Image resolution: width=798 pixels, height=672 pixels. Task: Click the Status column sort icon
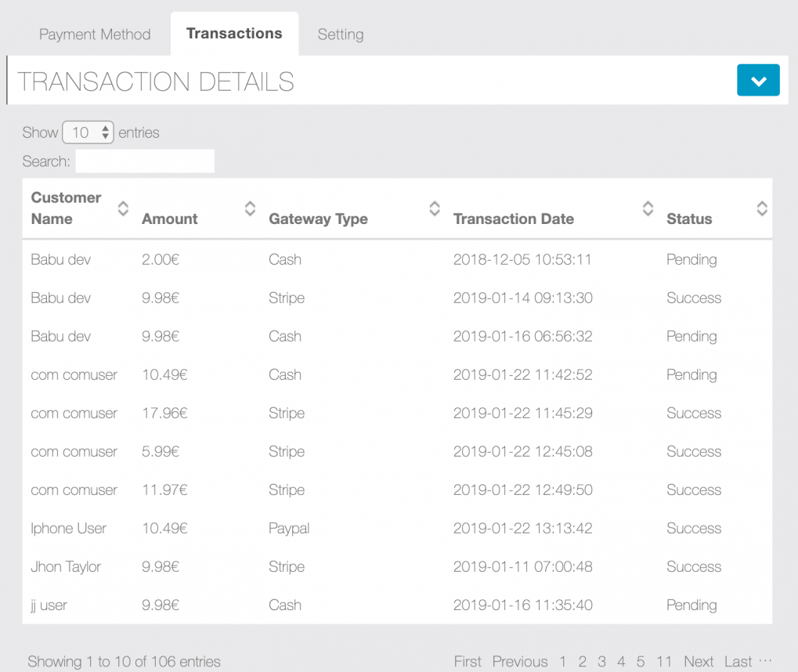click(x=761, y=208)
